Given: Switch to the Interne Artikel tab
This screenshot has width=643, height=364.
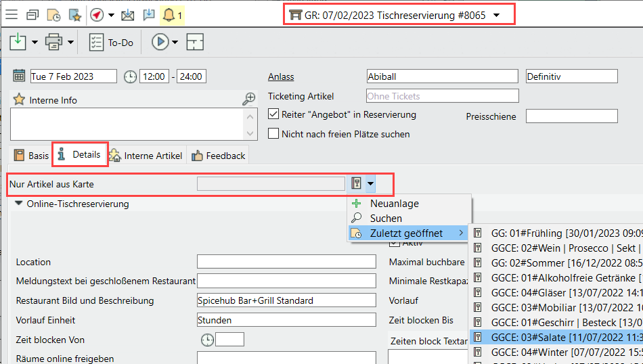Looking at the screenshot, I should pos(146,156).
